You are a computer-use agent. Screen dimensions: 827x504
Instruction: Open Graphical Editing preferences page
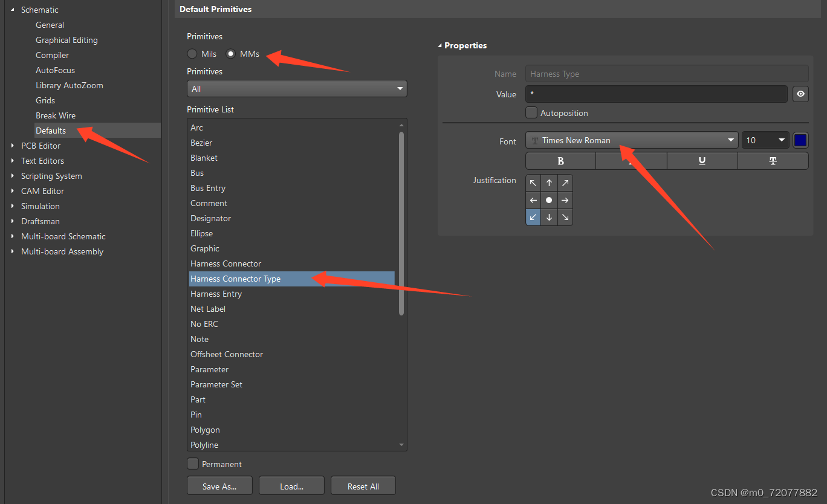66,40
